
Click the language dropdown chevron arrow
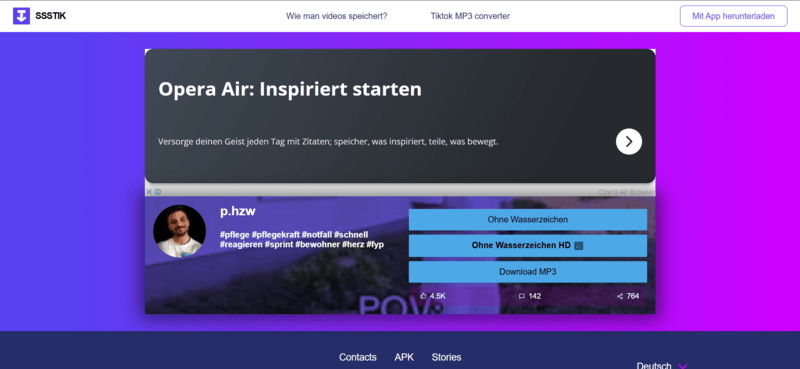[683, 366]
